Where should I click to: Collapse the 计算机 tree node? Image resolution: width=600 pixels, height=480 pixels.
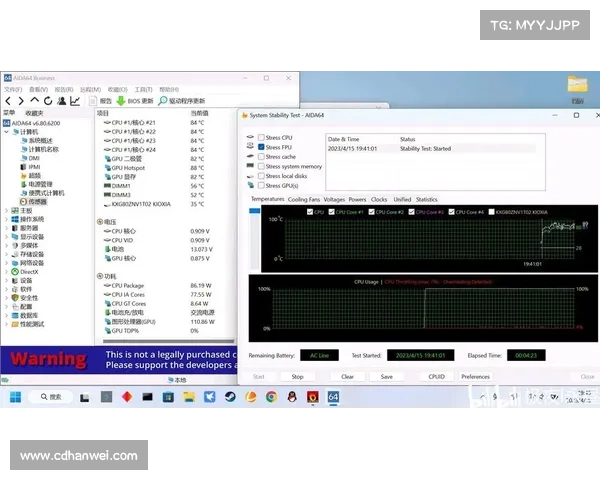pos(9,131)
